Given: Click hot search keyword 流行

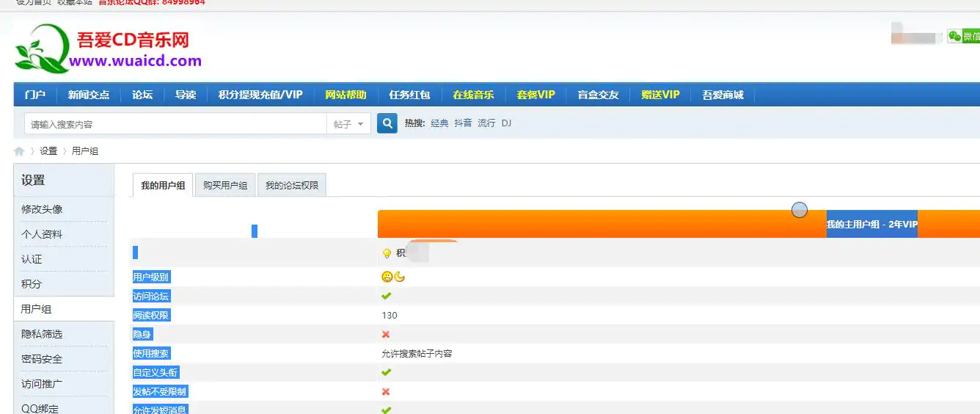Looking at the screenshot, I should point(486,123).
